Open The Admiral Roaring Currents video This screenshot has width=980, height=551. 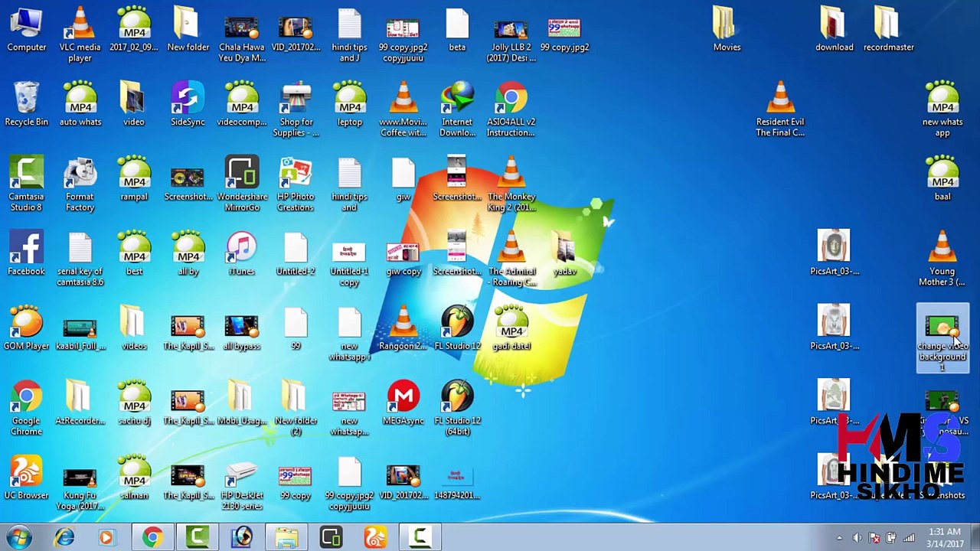(x=511, y=259)
